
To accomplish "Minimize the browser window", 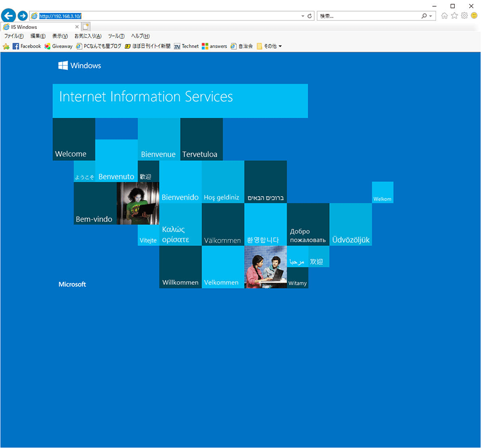I will pyautogui.click(x=434, y=6).
